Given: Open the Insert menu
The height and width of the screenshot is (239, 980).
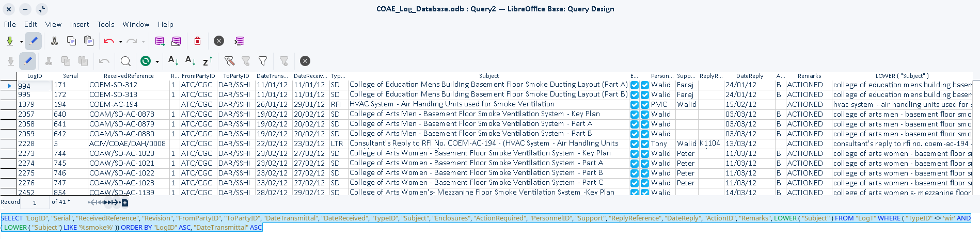Looking at the screenshot, I should [80, 24].
